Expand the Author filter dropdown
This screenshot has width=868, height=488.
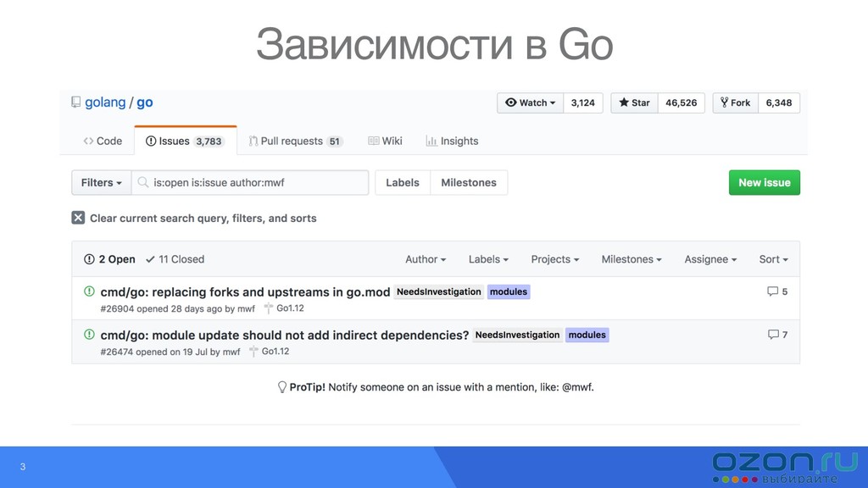426,259
